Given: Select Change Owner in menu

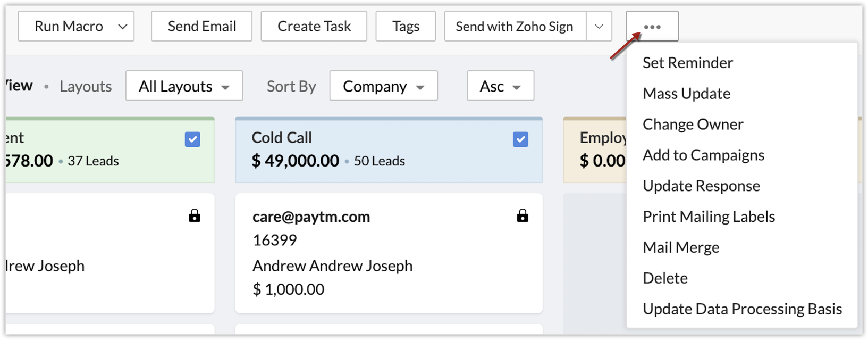Looking at the screenshot, I should point(693,125).
